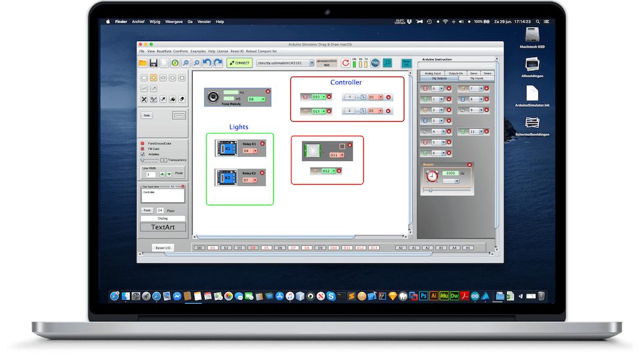Click the ForeGroundColor red swatch
This screenshot has height=354, width=644.
click(x=143, y=144)
